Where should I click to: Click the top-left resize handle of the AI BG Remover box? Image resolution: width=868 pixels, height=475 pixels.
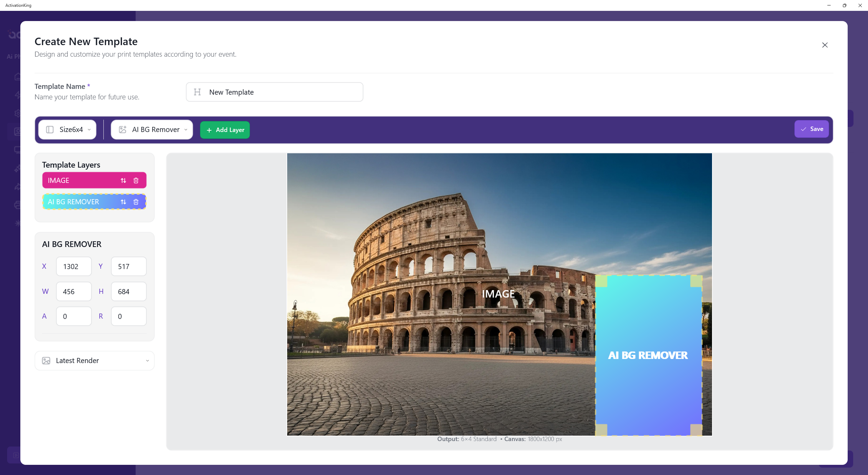(x=601, y=281)
